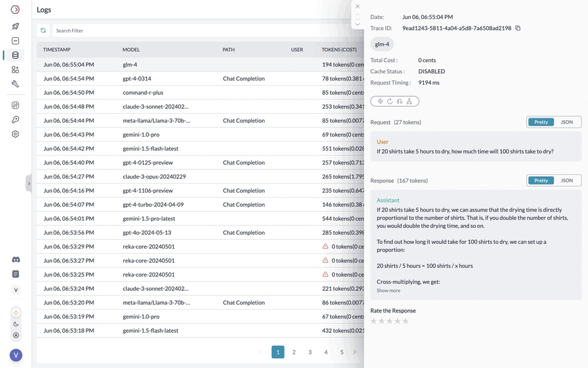Toggle dark mode with the moon icon

tap(16, 324)
